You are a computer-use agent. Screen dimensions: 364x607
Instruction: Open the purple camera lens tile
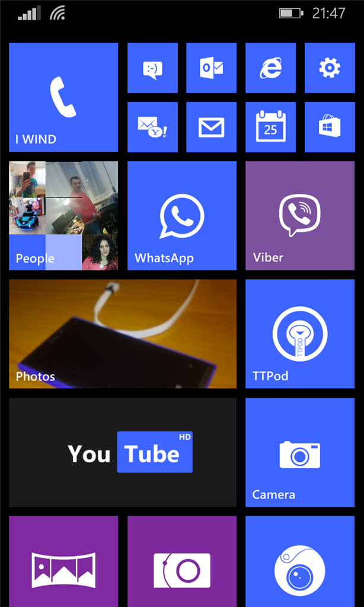[x=182, y=561]
